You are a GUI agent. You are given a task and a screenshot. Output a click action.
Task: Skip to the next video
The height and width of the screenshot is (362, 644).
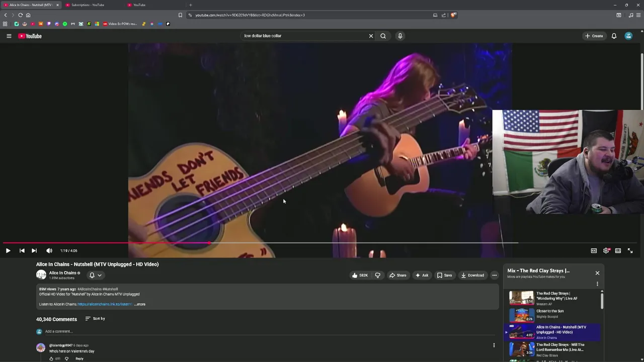pos(34,250)
